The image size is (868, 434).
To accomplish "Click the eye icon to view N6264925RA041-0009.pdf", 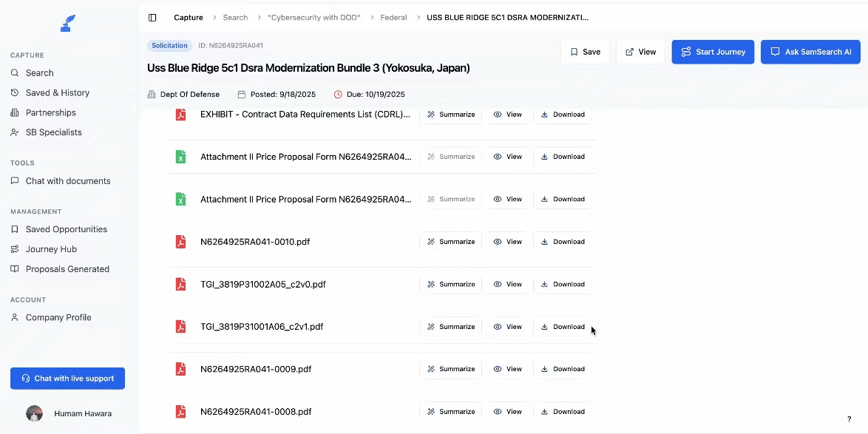I will 497,368.
